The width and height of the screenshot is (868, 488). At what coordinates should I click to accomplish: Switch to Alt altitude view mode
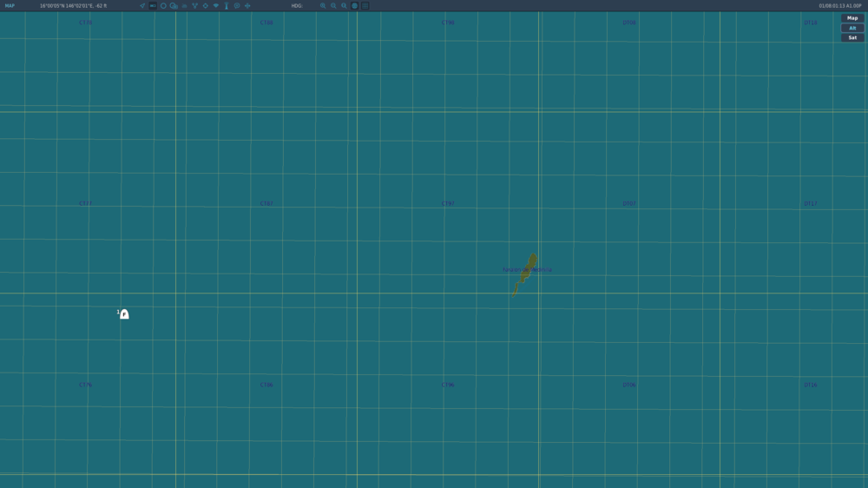coord(852,29)
